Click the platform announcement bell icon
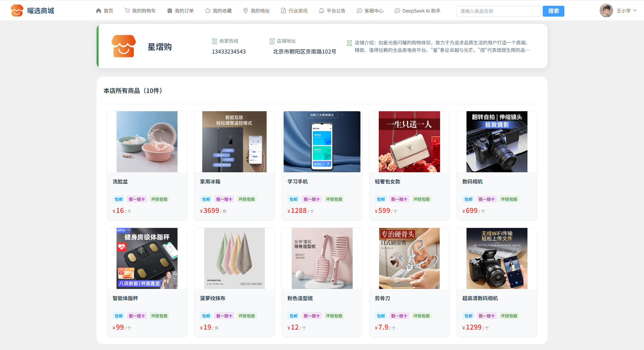Screen dimensions: 644x350 tap(321, 11)
